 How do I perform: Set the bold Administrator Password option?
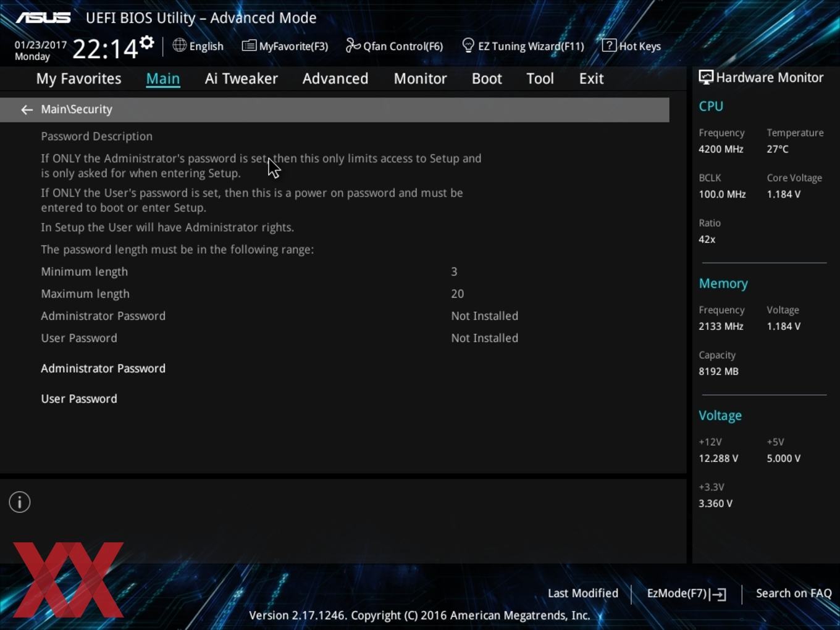click(x=103, y=369)
